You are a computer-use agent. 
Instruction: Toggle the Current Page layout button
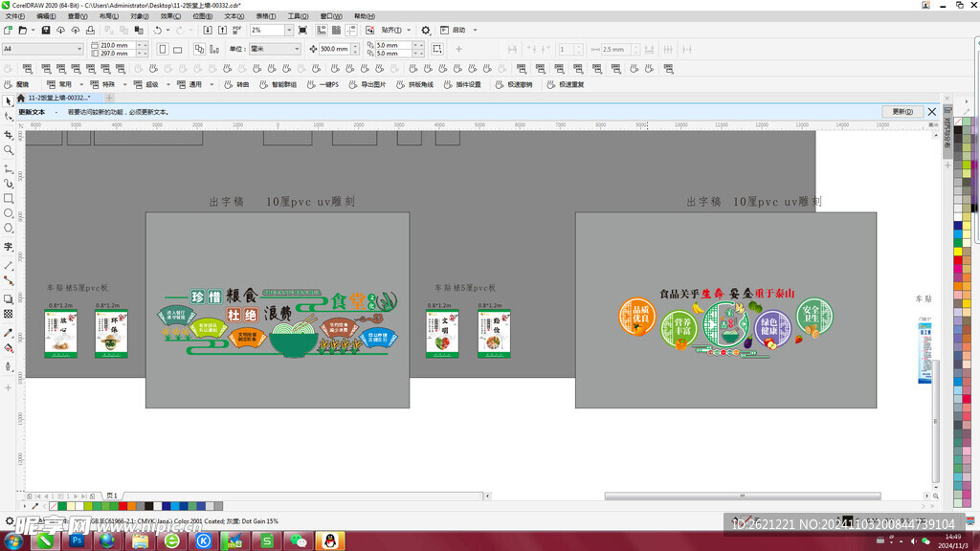pos(214,49)
